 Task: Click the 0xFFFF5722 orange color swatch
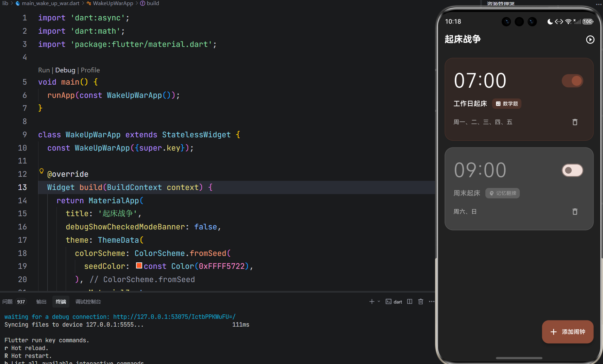pyautogui.click(x=139, y=265)
